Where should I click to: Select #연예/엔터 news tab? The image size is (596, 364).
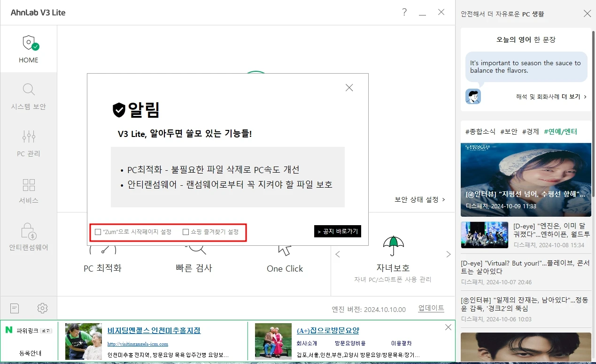pyautogui.click(x=560, y=131)
